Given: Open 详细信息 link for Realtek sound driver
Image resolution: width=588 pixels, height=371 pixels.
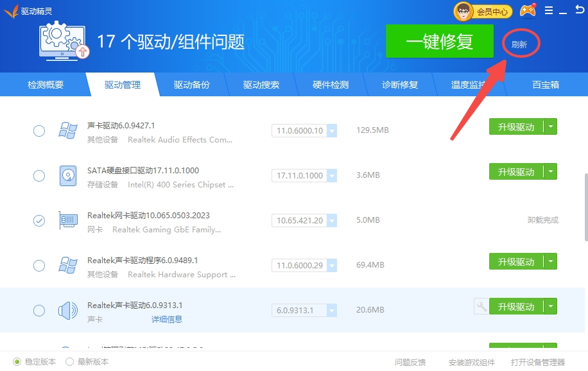Looking at the screenshot, I should coord(167,320).
